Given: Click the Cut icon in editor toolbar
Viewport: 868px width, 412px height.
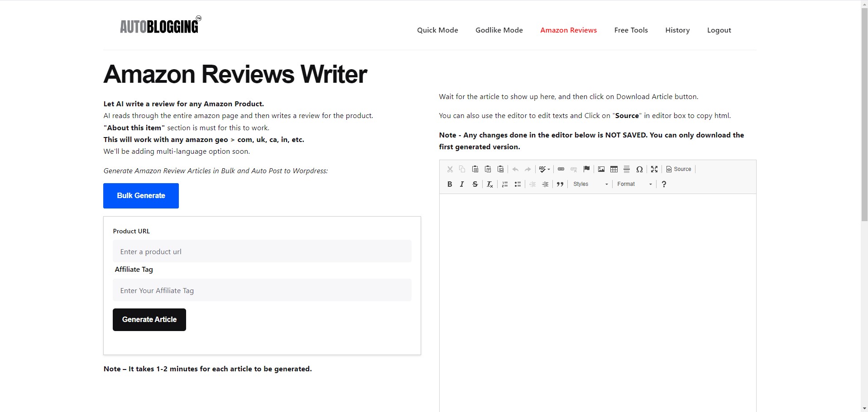Looking at the screenshot, I should point(450,169).
